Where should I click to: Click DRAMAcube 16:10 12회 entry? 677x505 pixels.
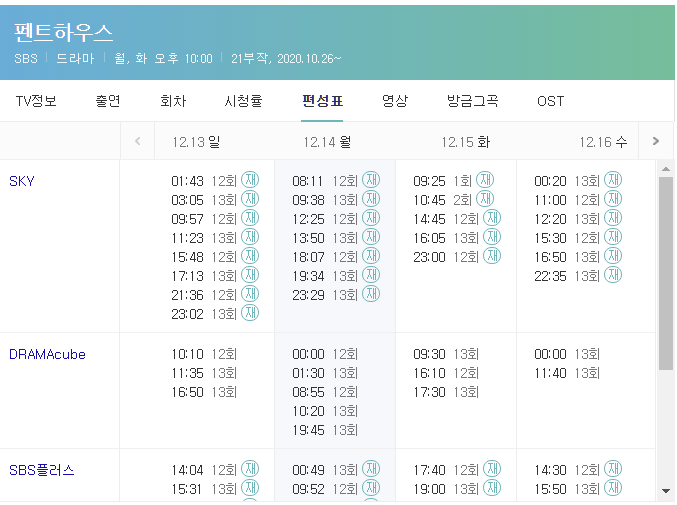pyautogui.click(x=446, y=373)
